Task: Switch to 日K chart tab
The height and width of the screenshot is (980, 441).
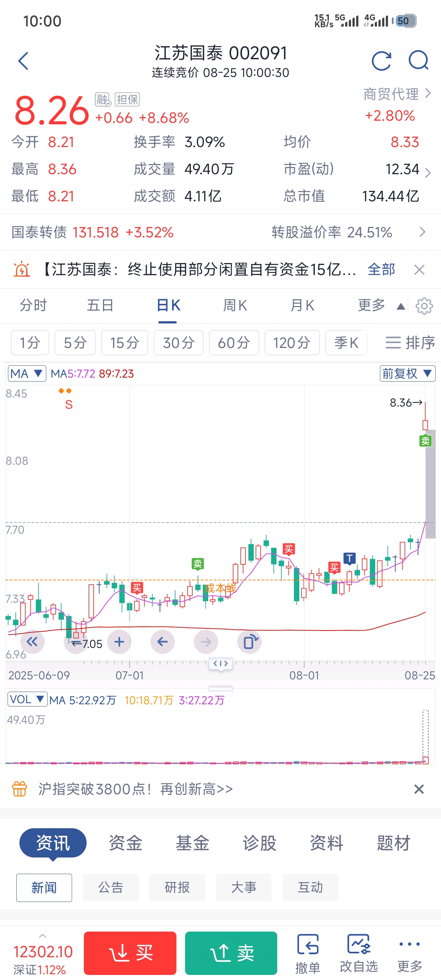Action: (168, 305)
